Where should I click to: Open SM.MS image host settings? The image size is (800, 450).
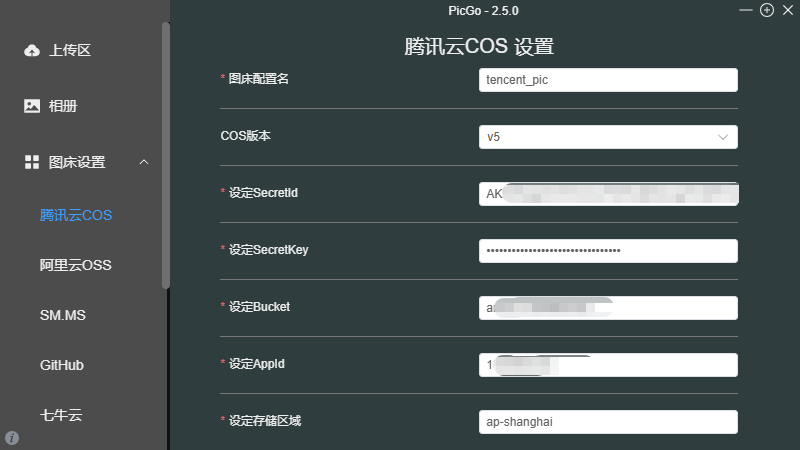click(x=63, y=315)
